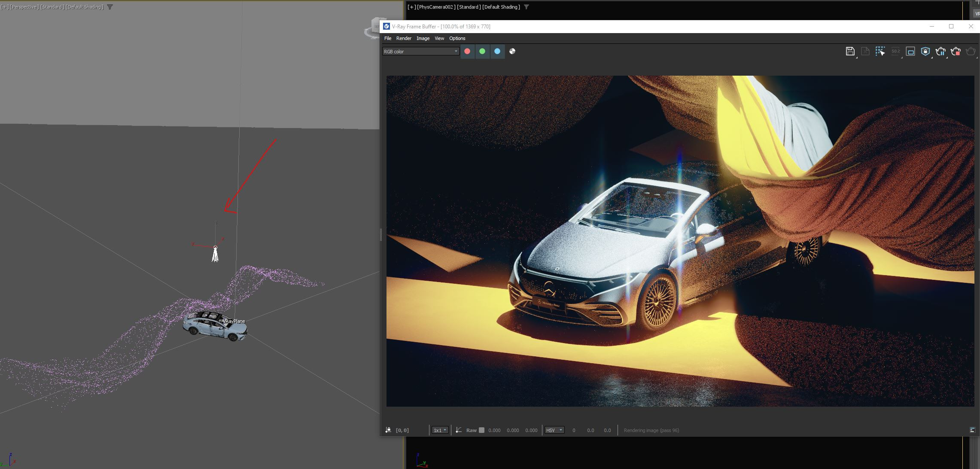Click the grayed-out page icon beside Save

(x=865, y=52)
